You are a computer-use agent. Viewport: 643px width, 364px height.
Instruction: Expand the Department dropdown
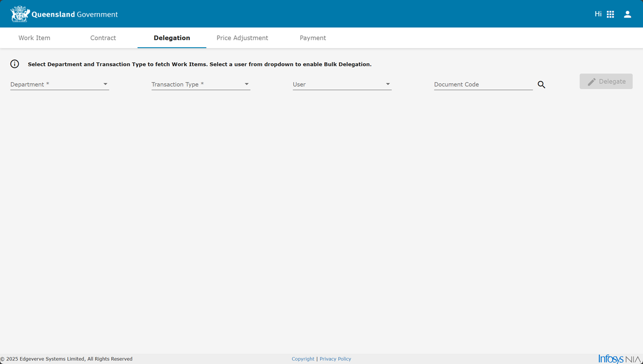59,84
